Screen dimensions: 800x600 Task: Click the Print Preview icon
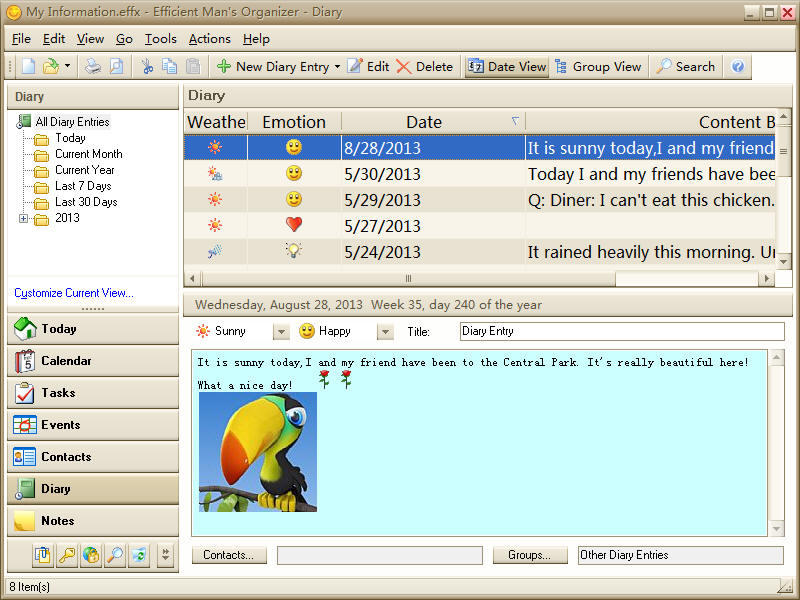tap(117, 66)
